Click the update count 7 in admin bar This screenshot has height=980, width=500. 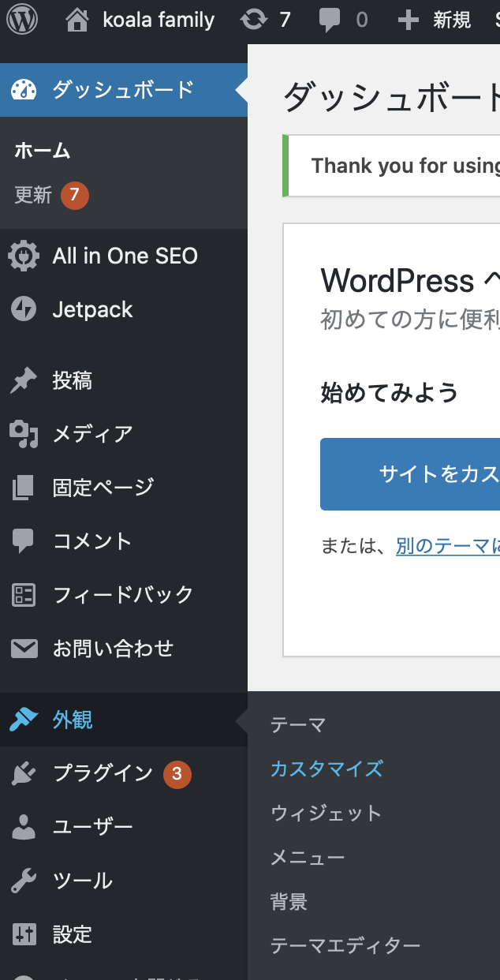click(285, 21)
